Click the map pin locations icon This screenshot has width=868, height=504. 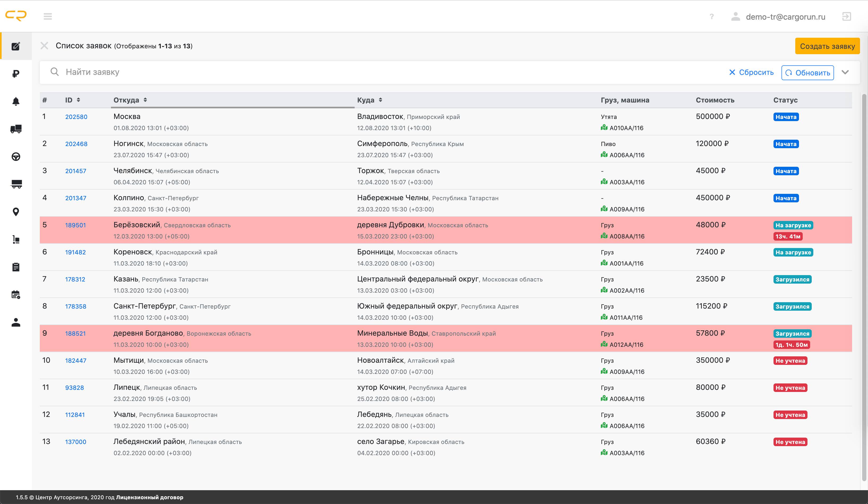pyautogui.click(x=16, y=212)
